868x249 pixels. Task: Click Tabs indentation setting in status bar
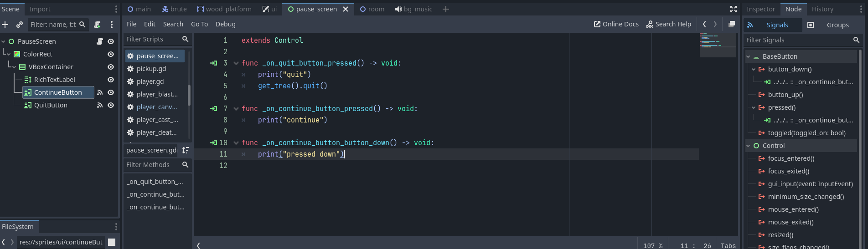[728, 246]
